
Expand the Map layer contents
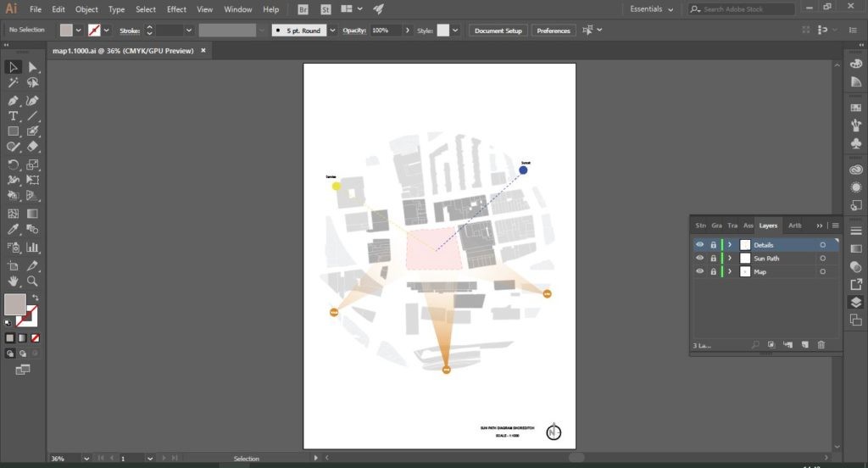[730, 271]
